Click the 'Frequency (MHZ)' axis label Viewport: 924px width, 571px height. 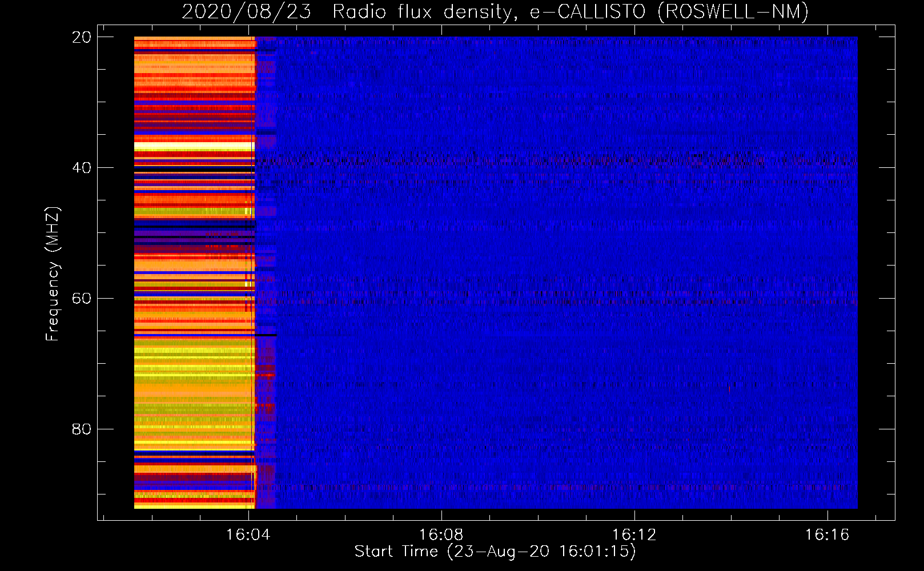point(53,274)
